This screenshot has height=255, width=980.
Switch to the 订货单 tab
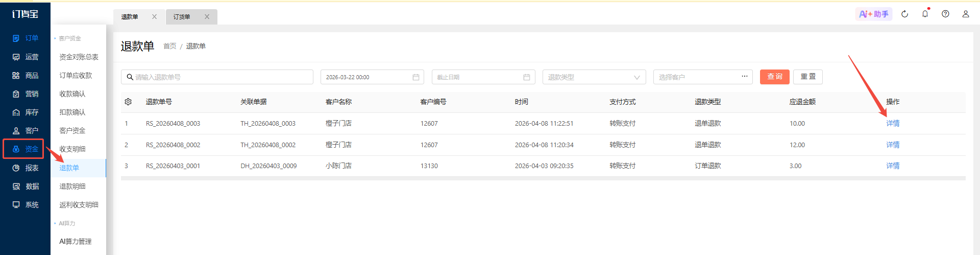182,17
